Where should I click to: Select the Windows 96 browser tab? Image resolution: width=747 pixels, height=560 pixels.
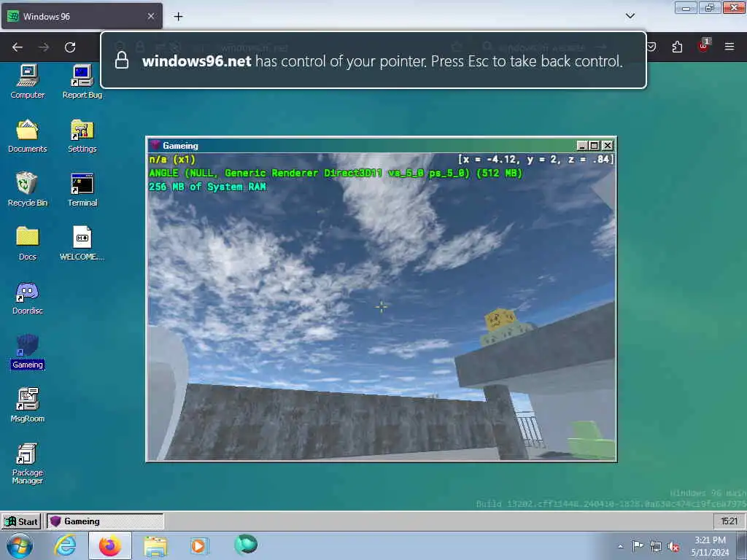pyautogui.click(x=82, y=16)
